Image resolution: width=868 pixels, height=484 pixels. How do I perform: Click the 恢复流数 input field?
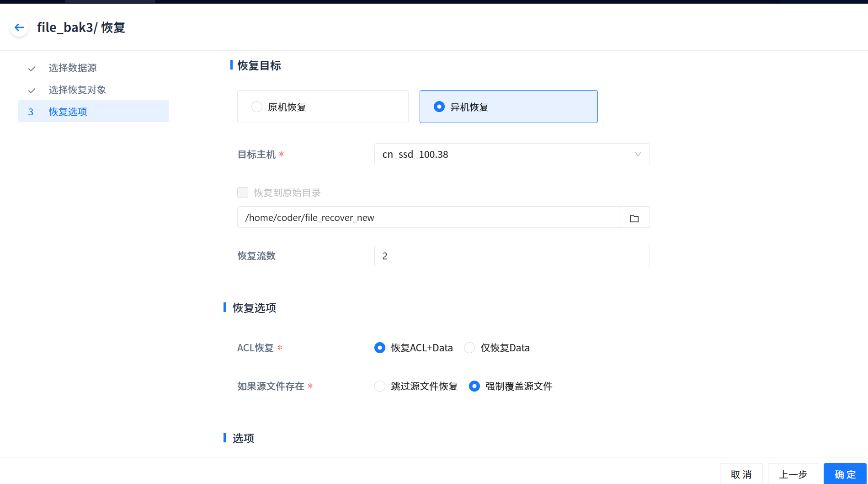[512, 256]
